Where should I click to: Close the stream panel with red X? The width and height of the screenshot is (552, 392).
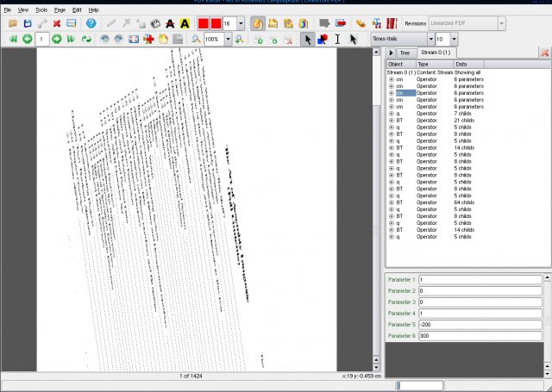(544, 53)
